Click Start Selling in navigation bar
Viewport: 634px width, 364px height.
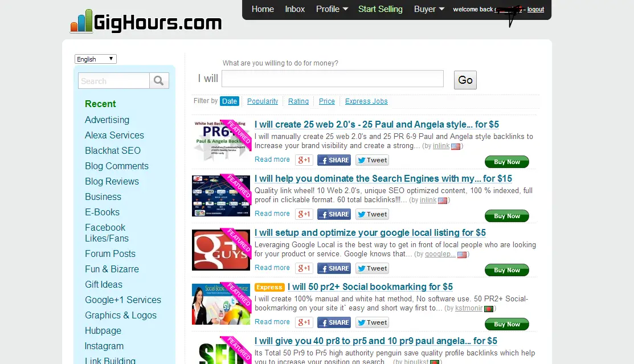(381, 9)
